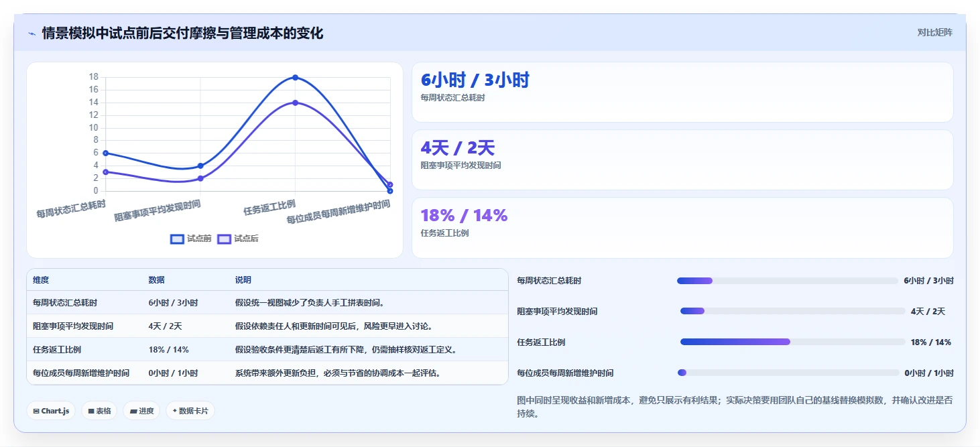Click the 阻塞事项平均发现时间 progress bar
980x447 pixels.
click(x=793, y=311)
